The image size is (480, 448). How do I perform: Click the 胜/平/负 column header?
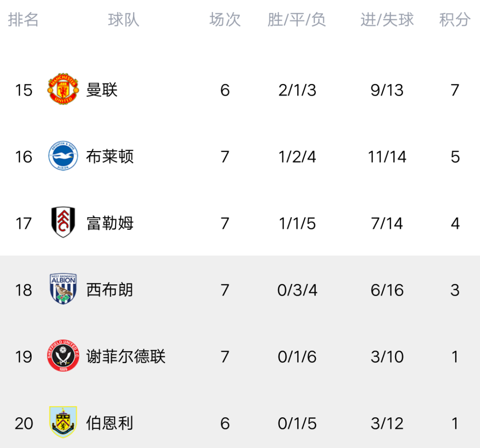pos(297,20)
